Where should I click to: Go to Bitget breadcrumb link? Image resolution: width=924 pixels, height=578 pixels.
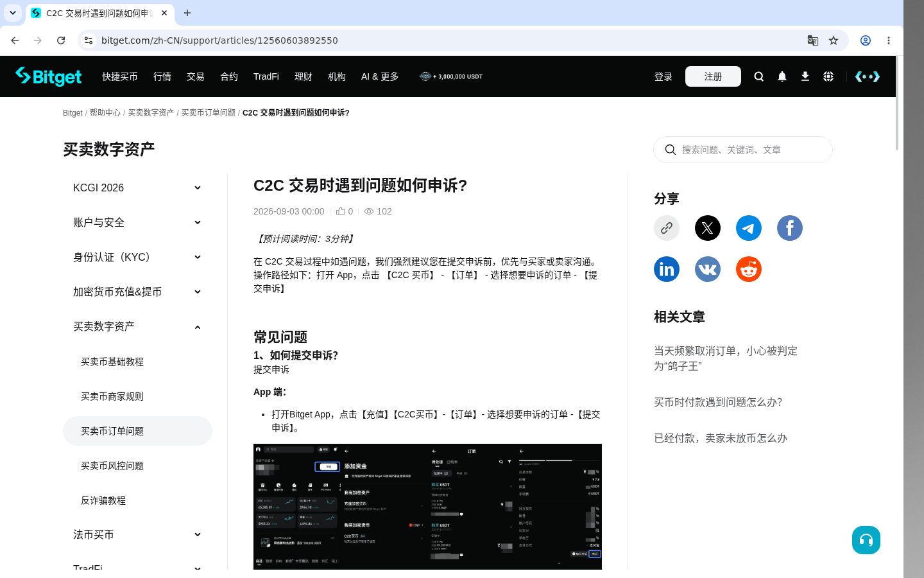[x=73, y=112]
